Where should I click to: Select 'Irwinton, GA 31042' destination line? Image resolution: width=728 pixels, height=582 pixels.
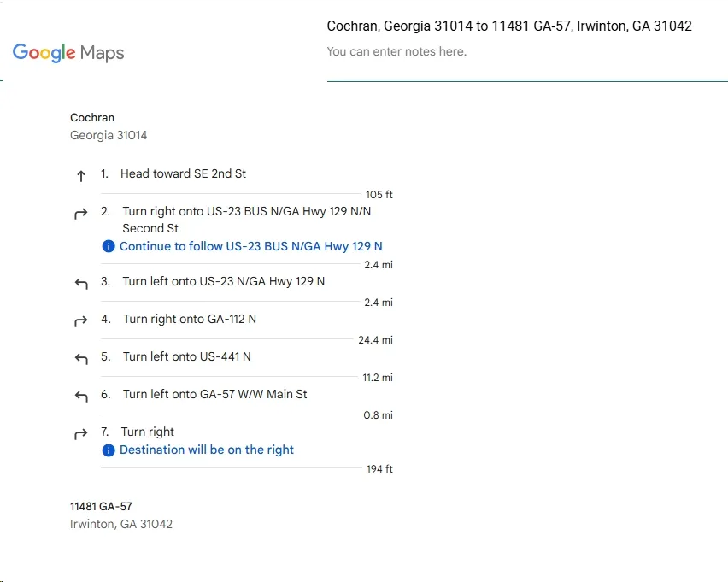(x=121, y=524)
